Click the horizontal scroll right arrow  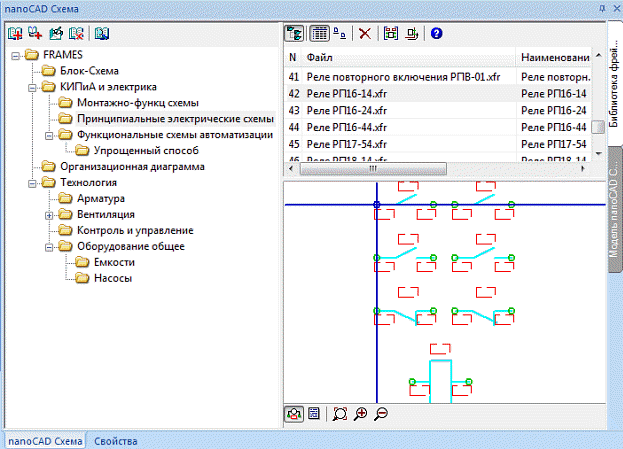coord(583,168)
